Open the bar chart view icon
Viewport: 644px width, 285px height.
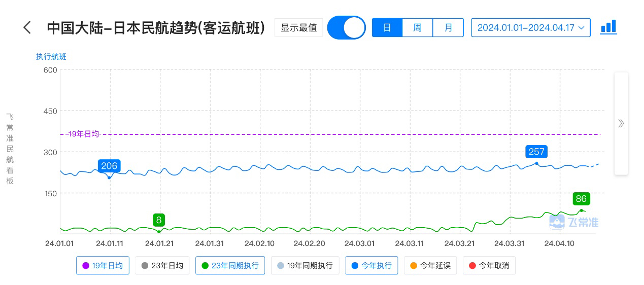[608, 27]
